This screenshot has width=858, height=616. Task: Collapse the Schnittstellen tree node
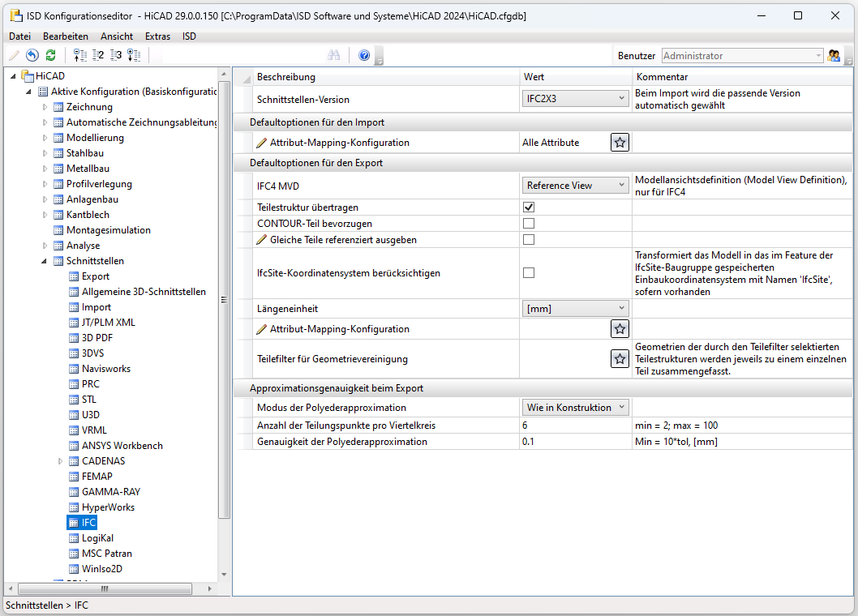pyautogui.click(x=45, y=261)
